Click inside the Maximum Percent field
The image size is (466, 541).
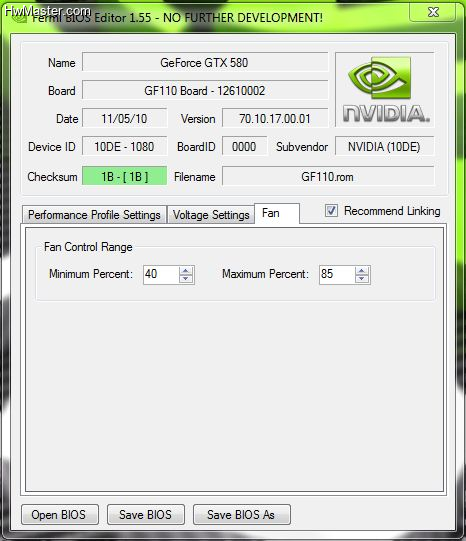tap(337, 275)
